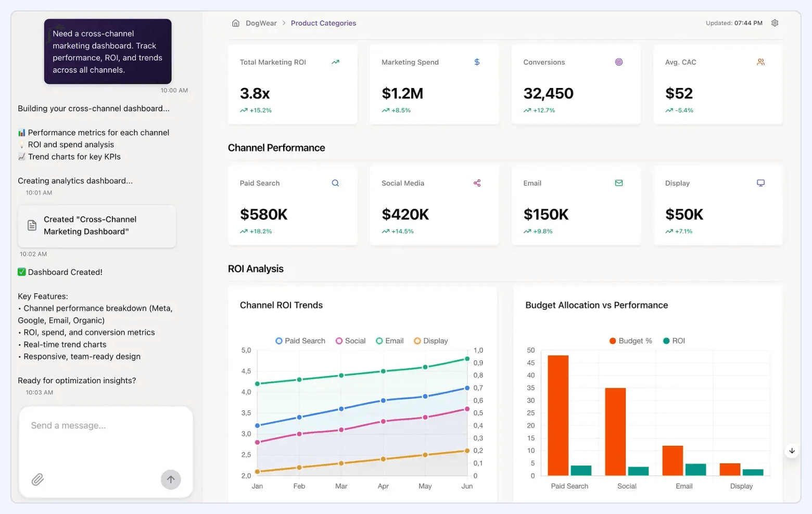Toggle the Display series in Channel ROI Trends
Image resolution: width=812 pixels, height=514 pixels.
[430, 341]
